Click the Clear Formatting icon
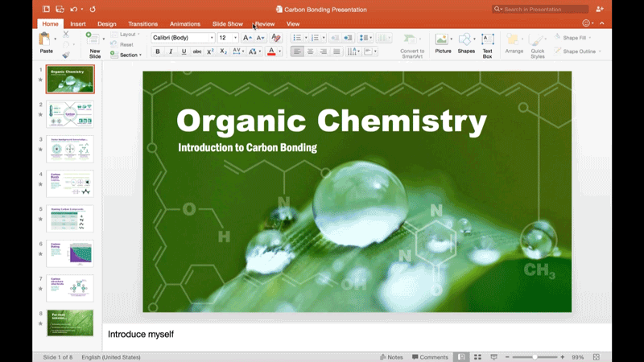 click(x=276, y=38)
